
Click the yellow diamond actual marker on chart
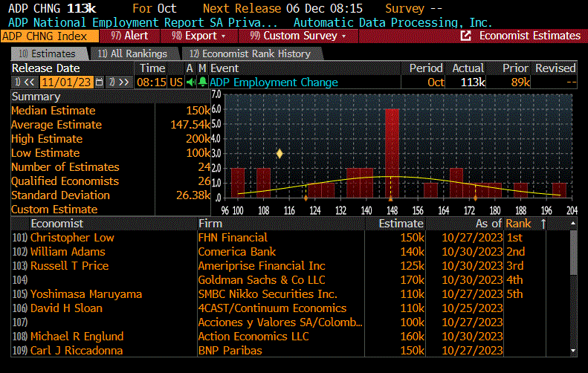(x=280, y=154)
